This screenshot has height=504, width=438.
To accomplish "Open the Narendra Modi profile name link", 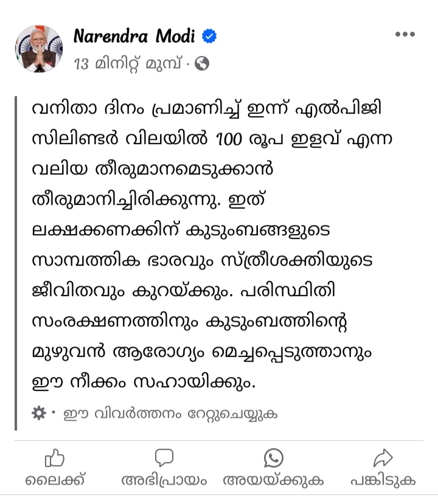I will coord(134,36).
